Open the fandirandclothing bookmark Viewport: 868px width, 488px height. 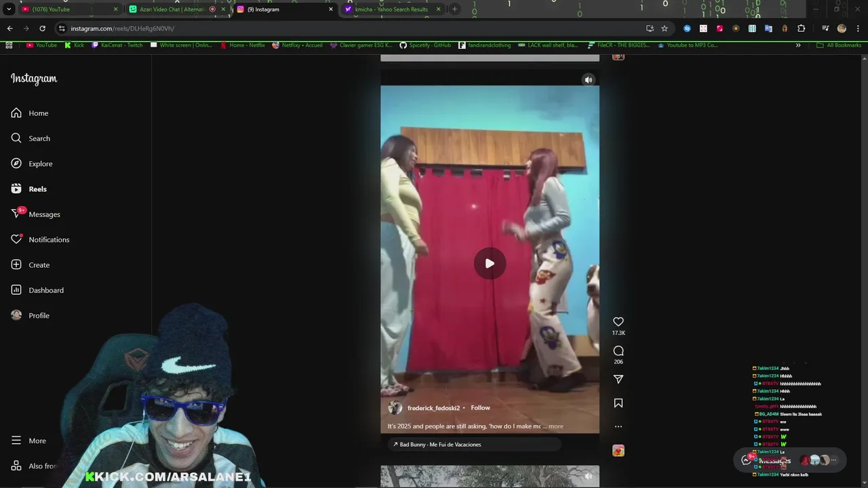click(x=484, y=45)
